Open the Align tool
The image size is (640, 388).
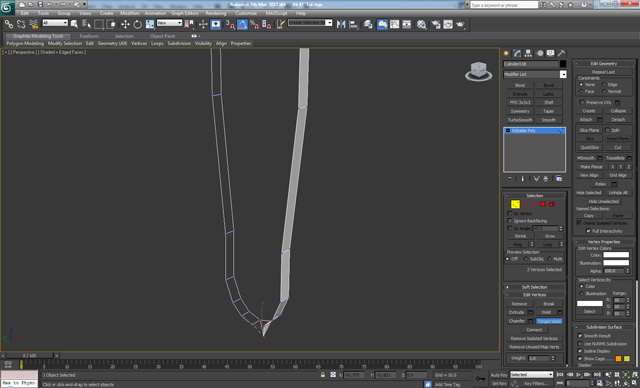pos(353,24)
